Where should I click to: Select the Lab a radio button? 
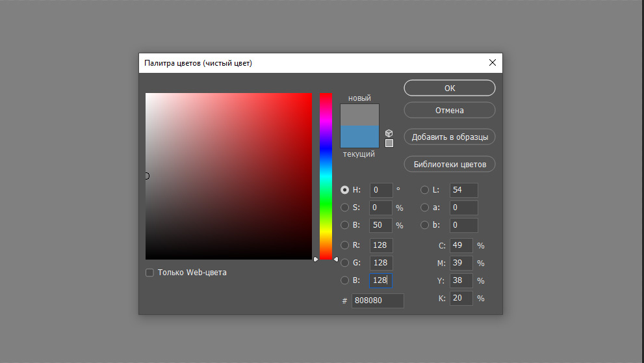pos(425,208)
